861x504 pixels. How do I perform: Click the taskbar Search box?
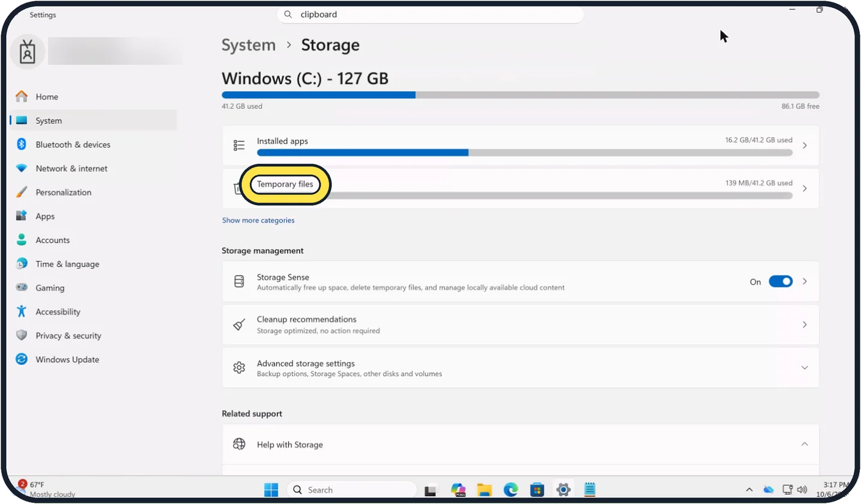pos(351,490)
